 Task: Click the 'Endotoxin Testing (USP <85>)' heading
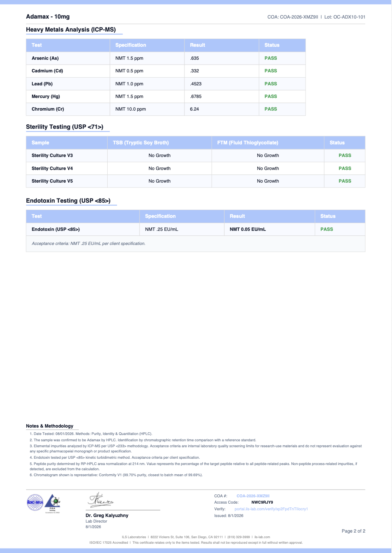coord(68,201)
